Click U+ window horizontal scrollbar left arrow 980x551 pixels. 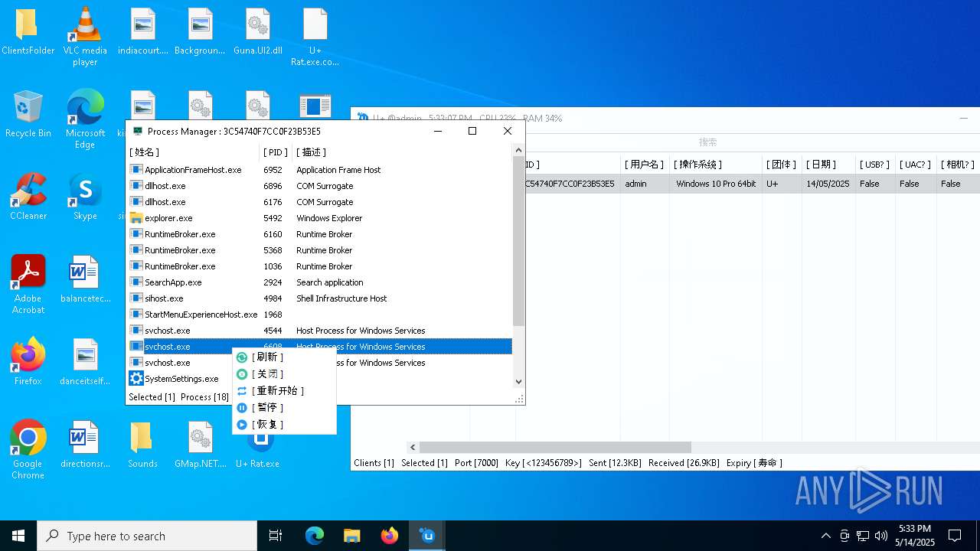coord(413,447)
